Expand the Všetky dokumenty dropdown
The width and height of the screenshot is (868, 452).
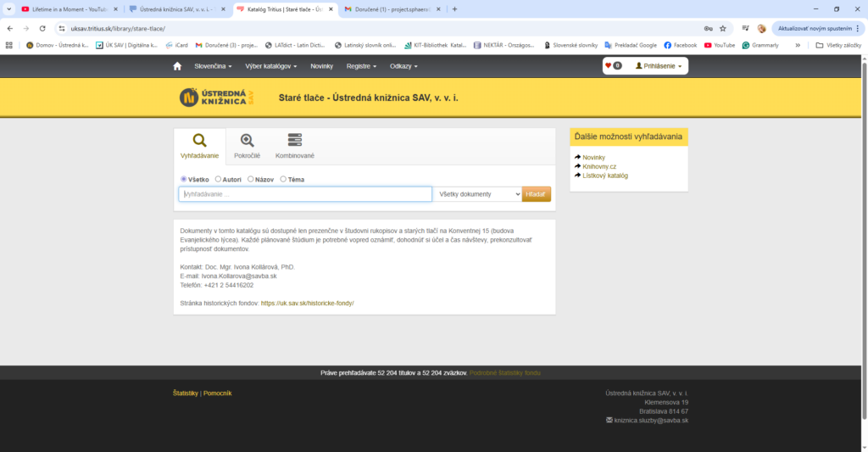(x=476, y=194)
